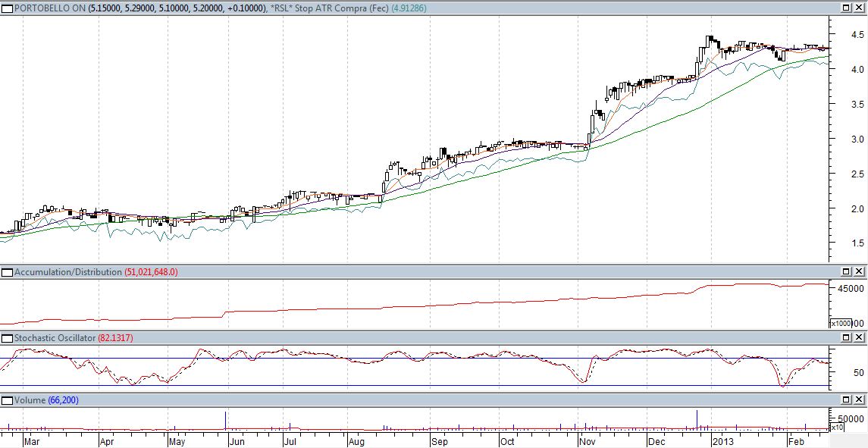Screen dimensions: 868x448
Task: Click the Accumulation/Distribution panel legend icon
Action: [x=8, y=271]
